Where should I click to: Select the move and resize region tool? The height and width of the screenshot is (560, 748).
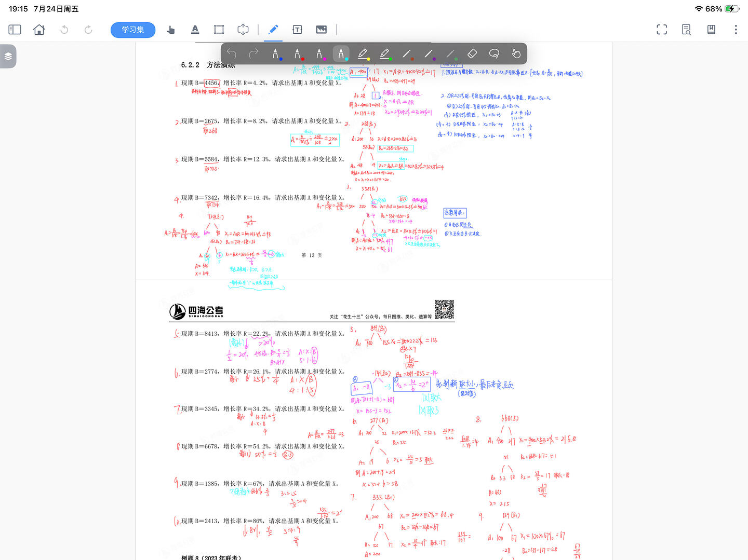[243, 30]
